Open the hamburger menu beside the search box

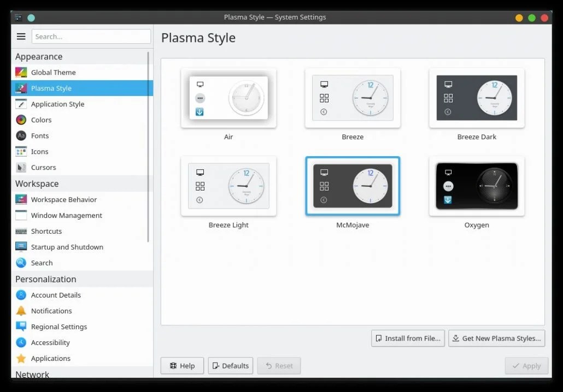21,36
